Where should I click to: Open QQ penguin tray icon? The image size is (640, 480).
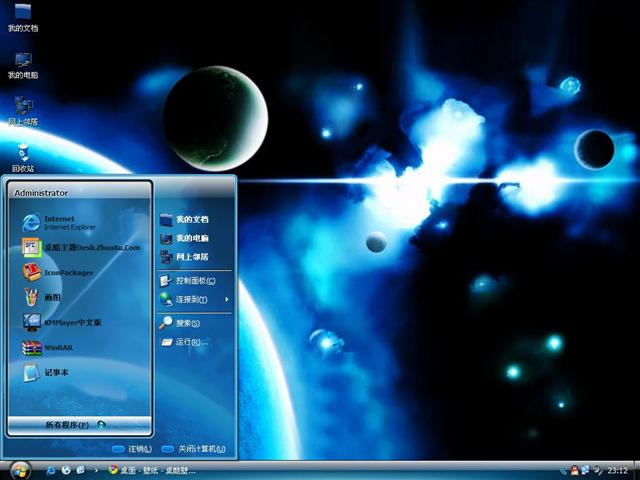point(575,471)
